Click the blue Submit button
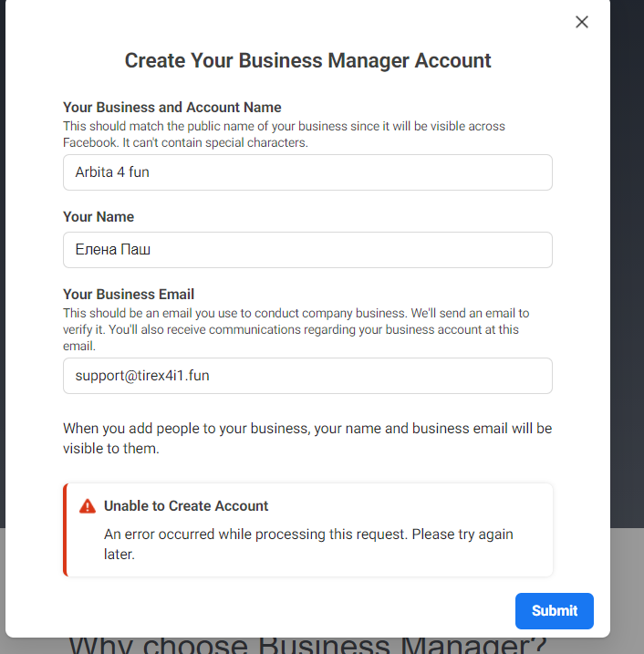 pos(555,611)
